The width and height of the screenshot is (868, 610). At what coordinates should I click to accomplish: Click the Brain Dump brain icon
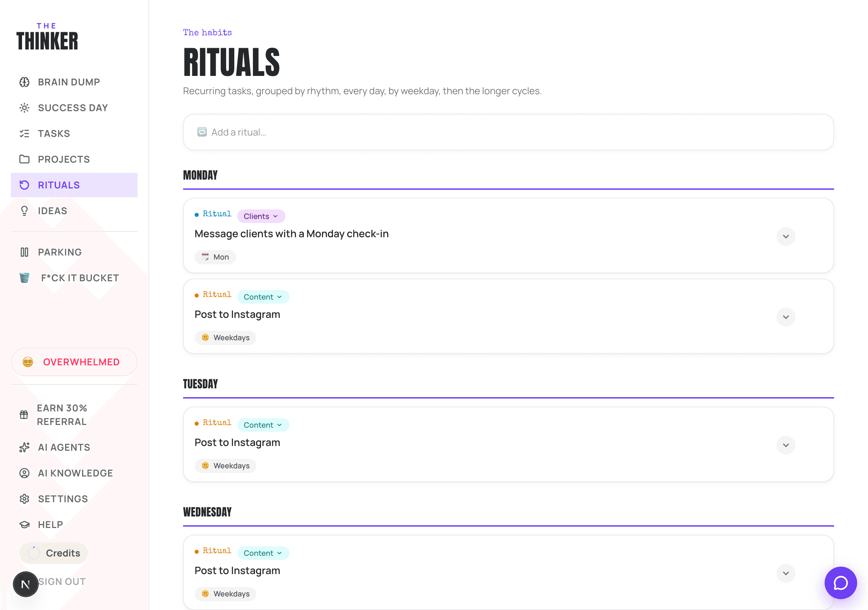[24, 82]
